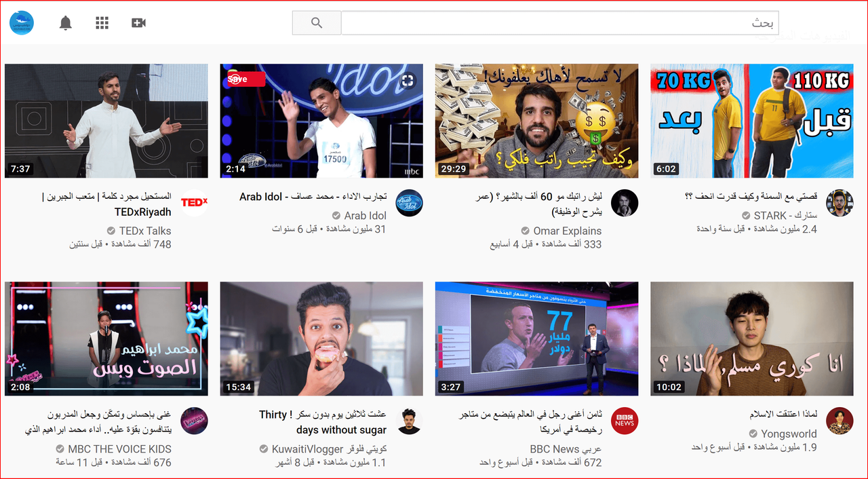
Task: Click 15:34 duration badge
Action: coord(239,387)
